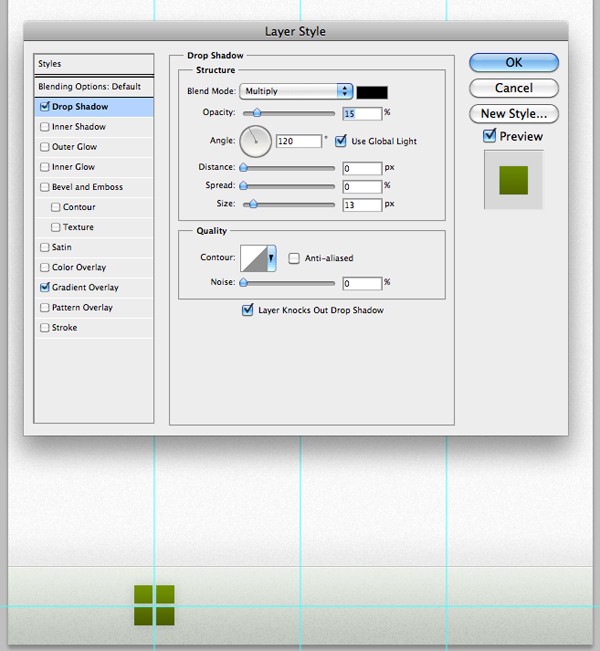
Task: Click the Spread value field
Action: (x=362, y=186)
